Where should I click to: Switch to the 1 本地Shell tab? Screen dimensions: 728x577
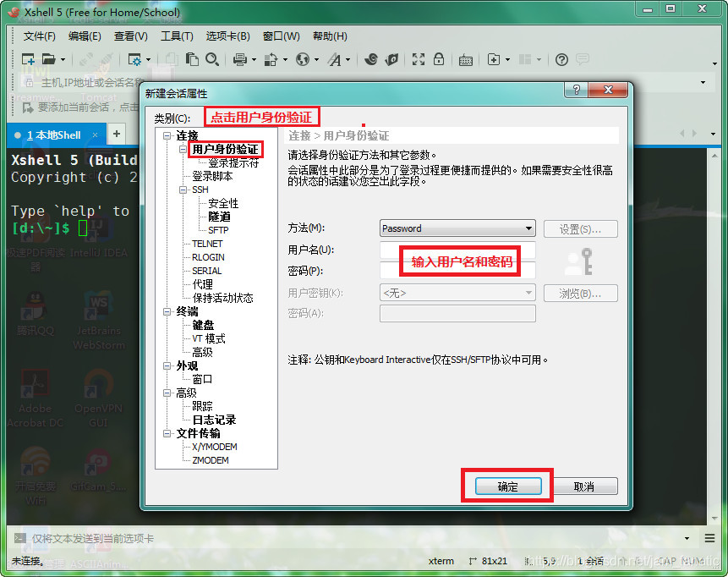coord(54,135)
